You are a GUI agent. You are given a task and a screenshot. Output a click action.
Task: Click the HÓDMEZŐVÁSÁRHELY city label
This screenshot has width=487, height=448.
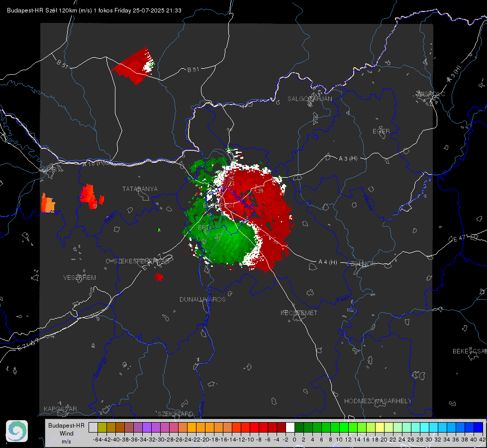coord(378,401)
